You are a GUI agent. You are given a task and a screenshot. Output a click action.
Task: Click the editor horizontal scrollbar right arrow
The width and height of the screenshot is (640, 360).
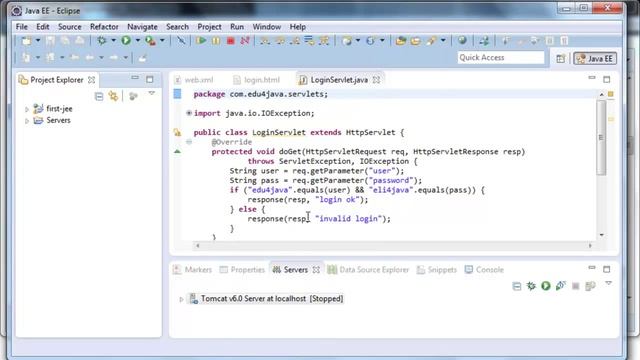(590, 246)
